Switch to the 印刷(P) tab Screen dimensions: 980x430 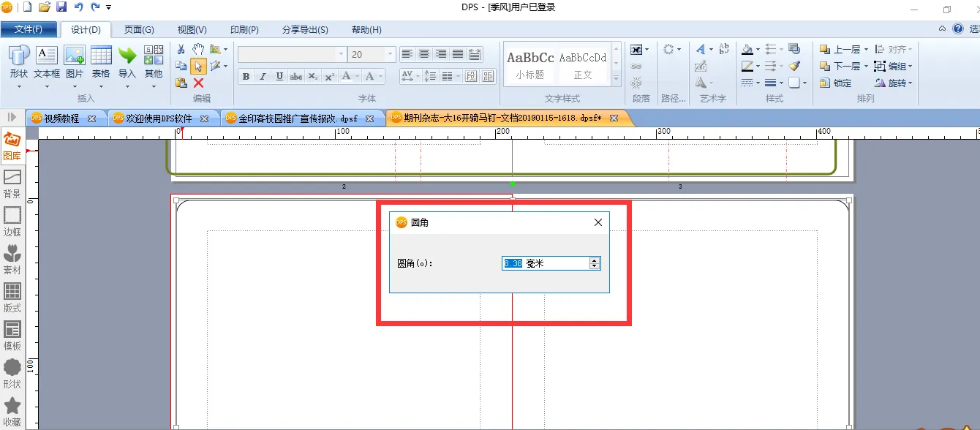click(x=244, y=30)
